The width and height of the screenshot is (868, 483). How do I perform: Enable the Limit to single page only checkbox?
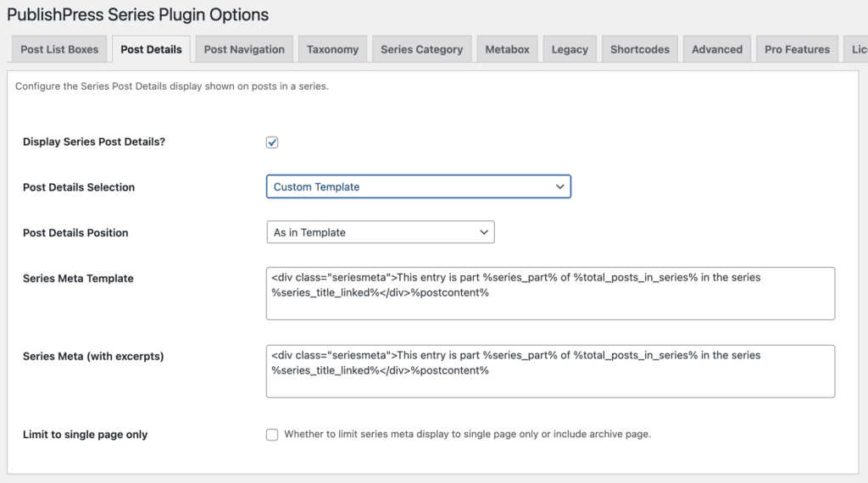click(272, 435)
